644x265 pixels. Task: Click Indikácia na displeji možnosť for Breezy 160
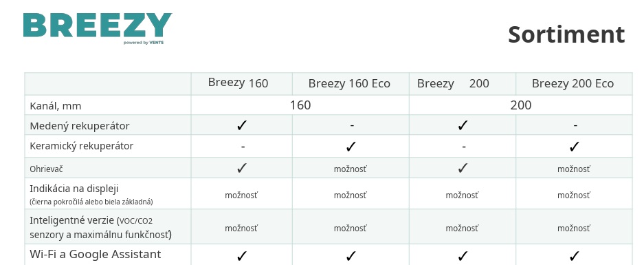pyautogui.click(x=241, y=195)
